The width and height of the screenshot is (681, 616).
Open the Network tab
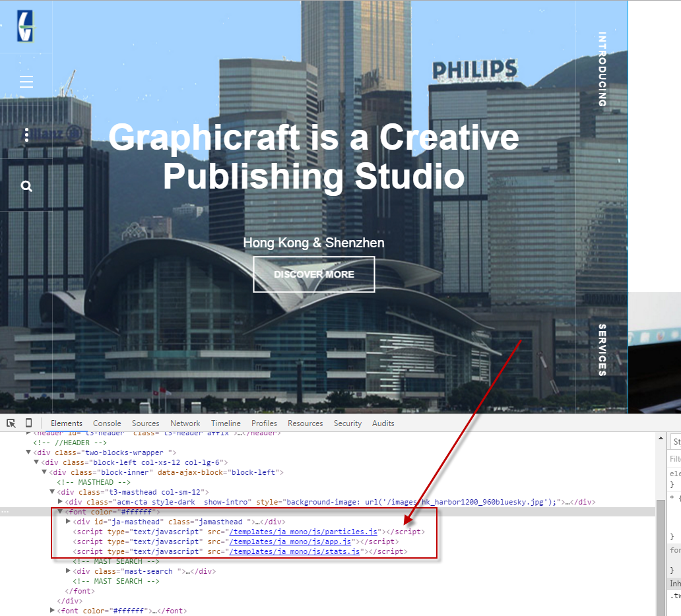[185, 423]
